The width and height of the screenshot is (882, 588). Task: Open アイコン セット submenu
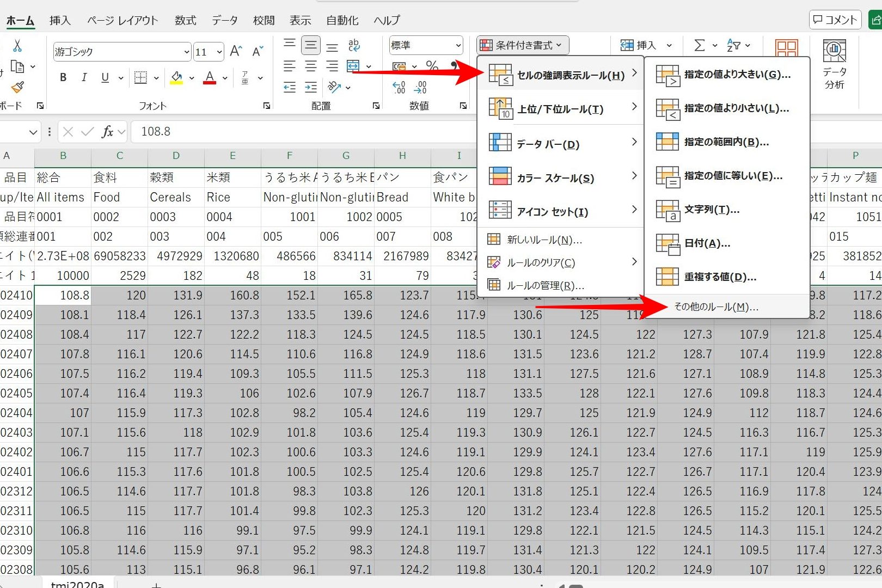click(561, 211)
